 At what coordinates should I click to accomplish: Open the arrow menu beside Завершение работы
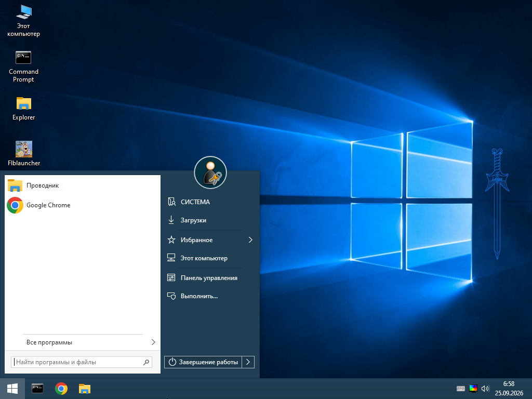[248, 362]
